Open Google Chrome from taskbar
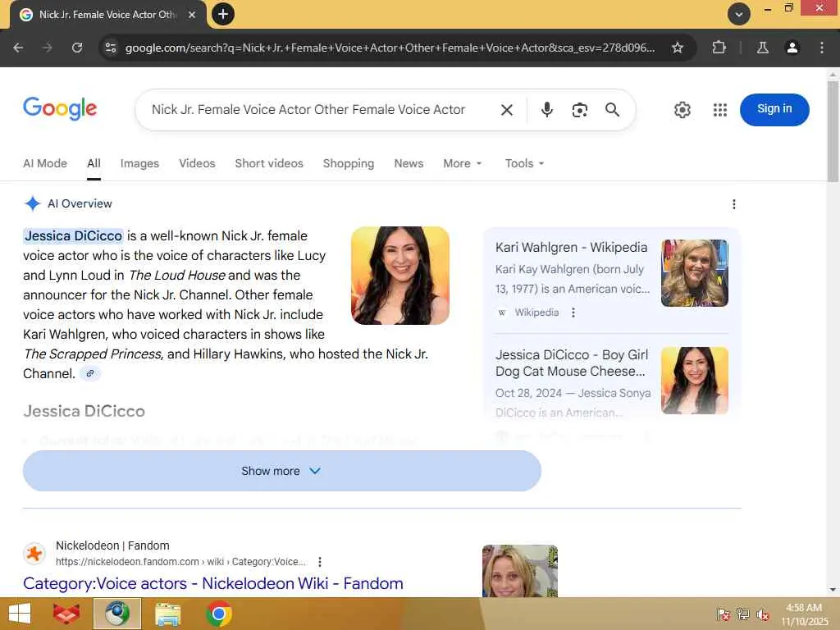 pos(218,614)
